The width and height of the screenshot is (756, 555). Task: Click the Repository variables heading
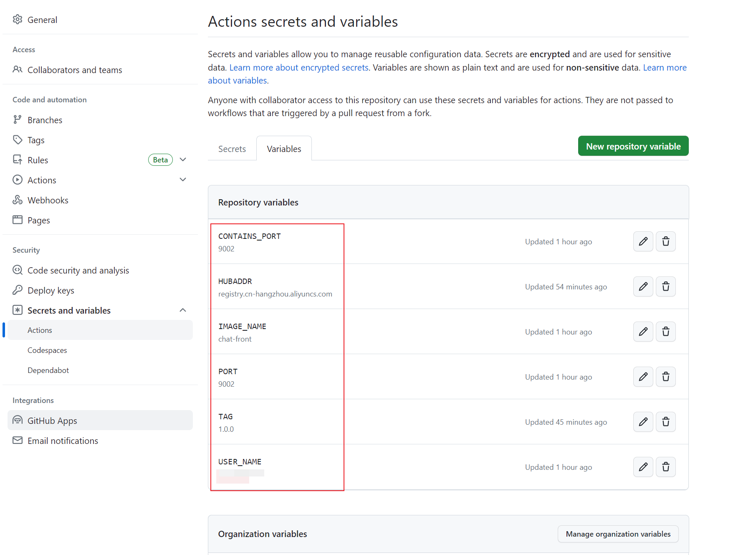pos(258,203)
